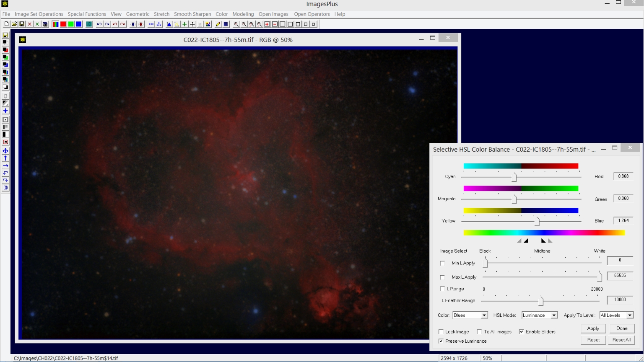Image resolution: width=644 pixels, height=362 pixels.
Task: Click the red X icon in top toolbar
Action: point(29,24)
